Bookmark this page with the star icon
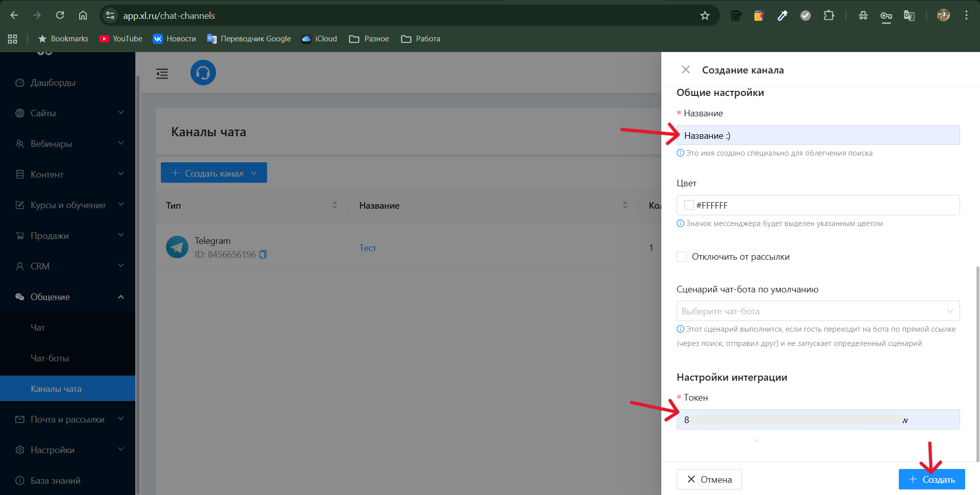 tap(705, 16)
